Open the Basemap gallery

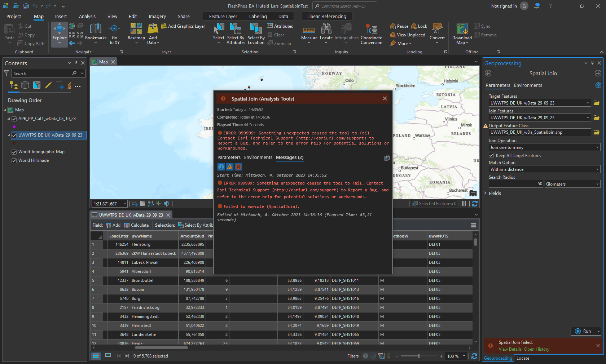click(x=136, y=34)
